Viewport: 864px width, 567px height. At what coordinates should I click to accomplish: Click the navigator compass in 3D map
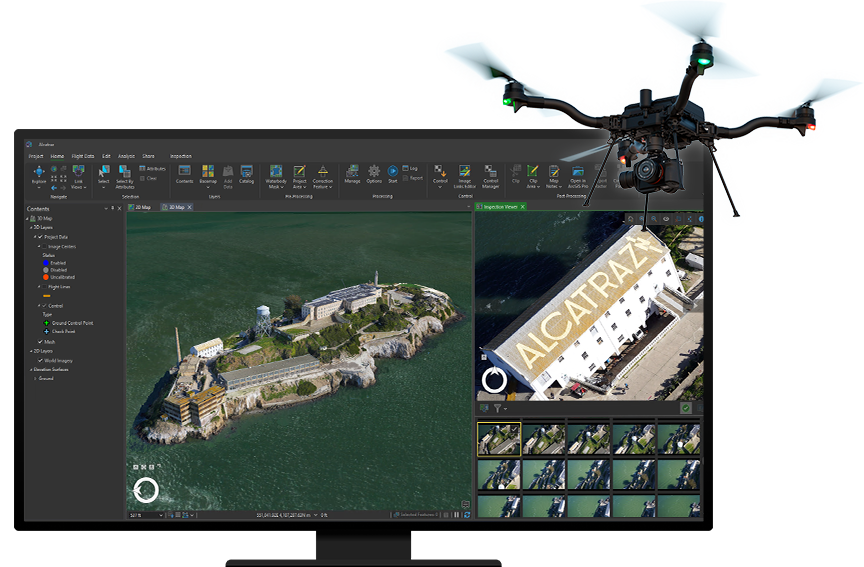coord(146,490)
